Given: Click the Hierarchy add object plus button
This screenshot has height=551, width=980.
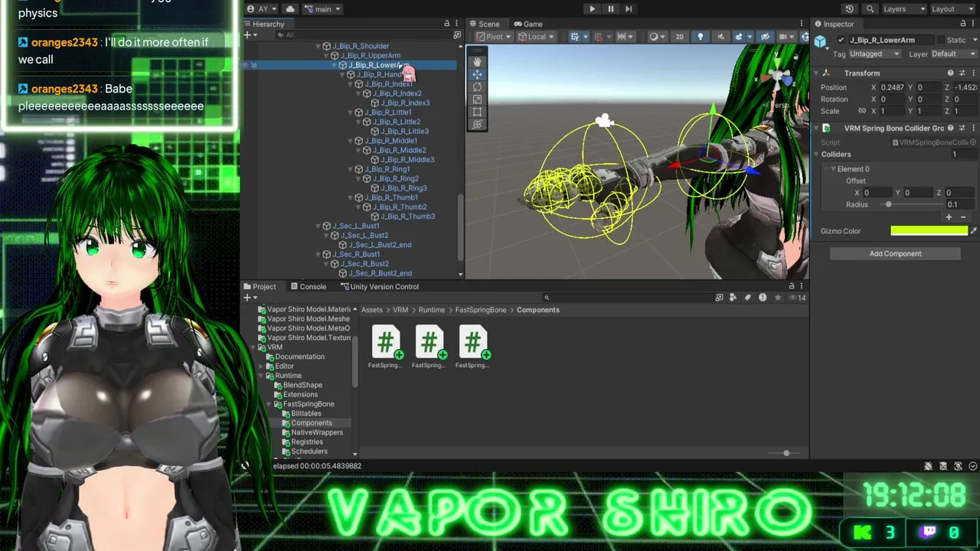Looking at the screenshot, I should 249,35.
